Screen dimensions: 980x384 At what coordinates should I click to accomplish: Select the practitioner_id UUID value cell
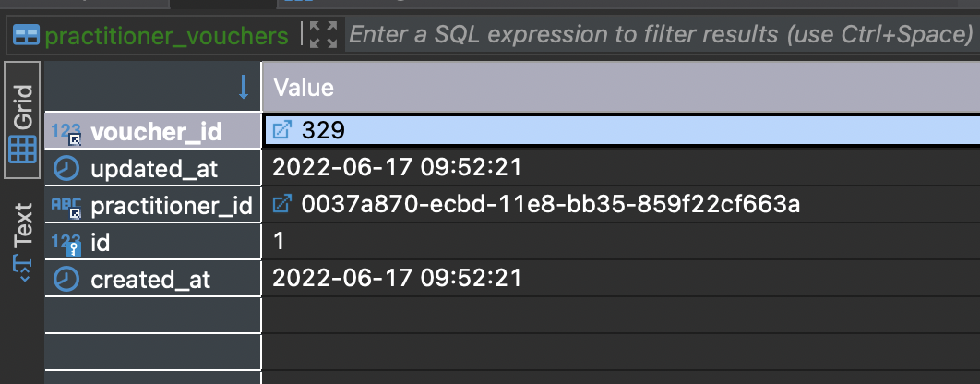coord(621,204)
